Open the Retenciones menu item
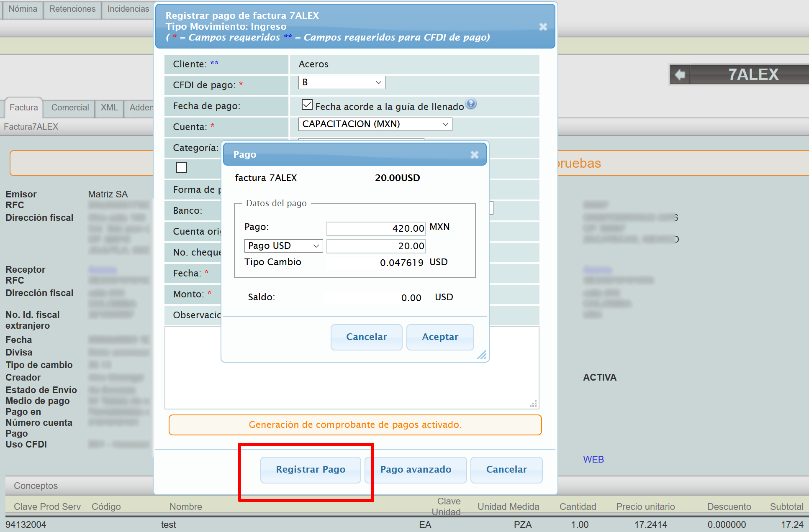The width and height of the screenshot is (809, 532). (72, 9)
